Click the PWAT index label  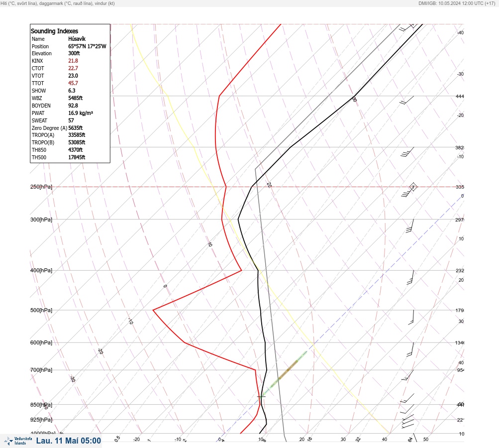click(x=38, y=113)
